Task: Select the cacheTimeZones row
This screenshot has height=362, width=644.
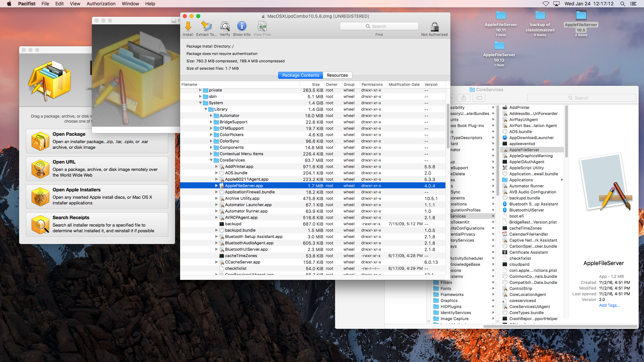Action: point(313,256)
